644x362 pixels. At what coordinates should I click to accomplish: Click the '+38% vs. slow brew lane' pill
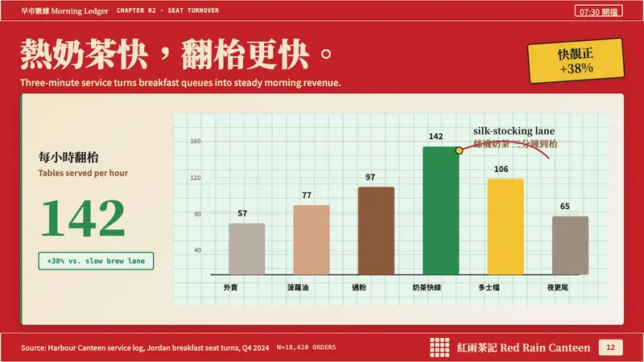[x=96, y=261]
